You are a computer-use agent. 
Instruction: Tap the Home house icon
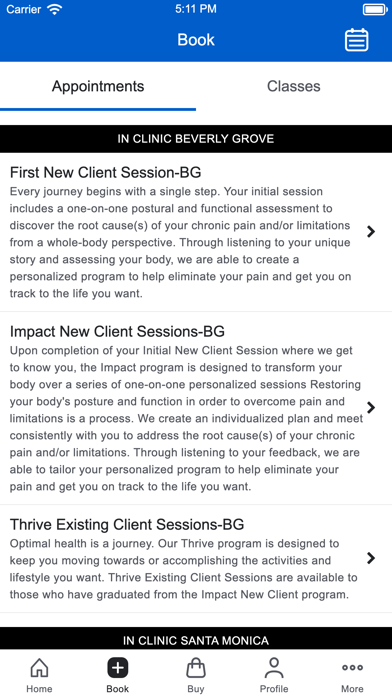click(39, 668)
